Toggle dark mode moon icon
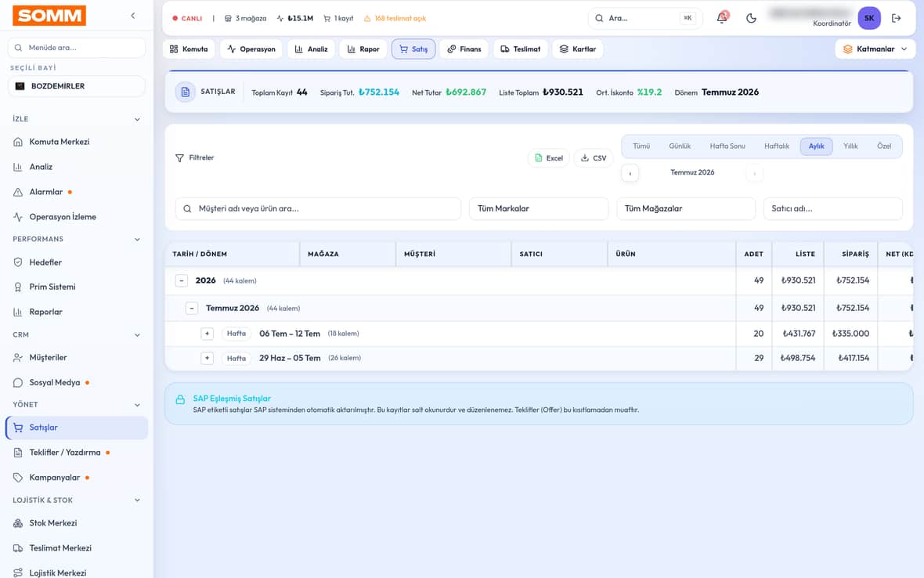The image size is (924, 578). point(751,18)
